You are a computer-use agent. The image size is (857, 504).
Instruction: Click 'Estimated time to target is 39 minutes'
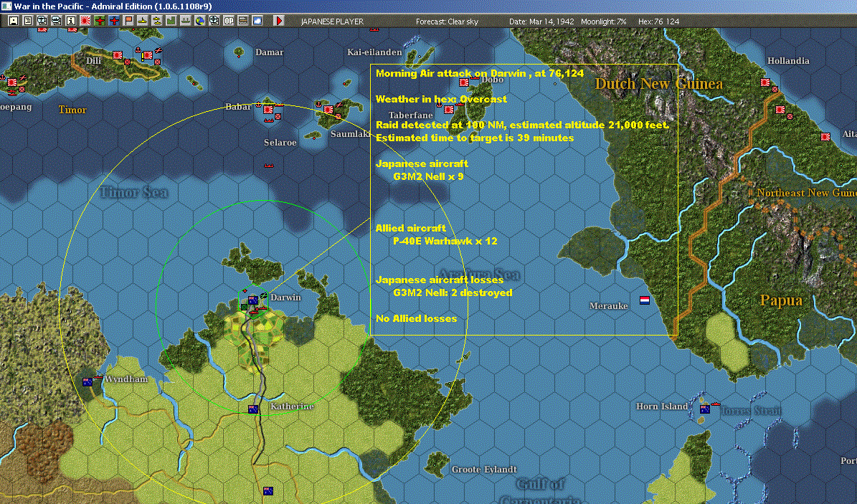[x=475, y=138]
